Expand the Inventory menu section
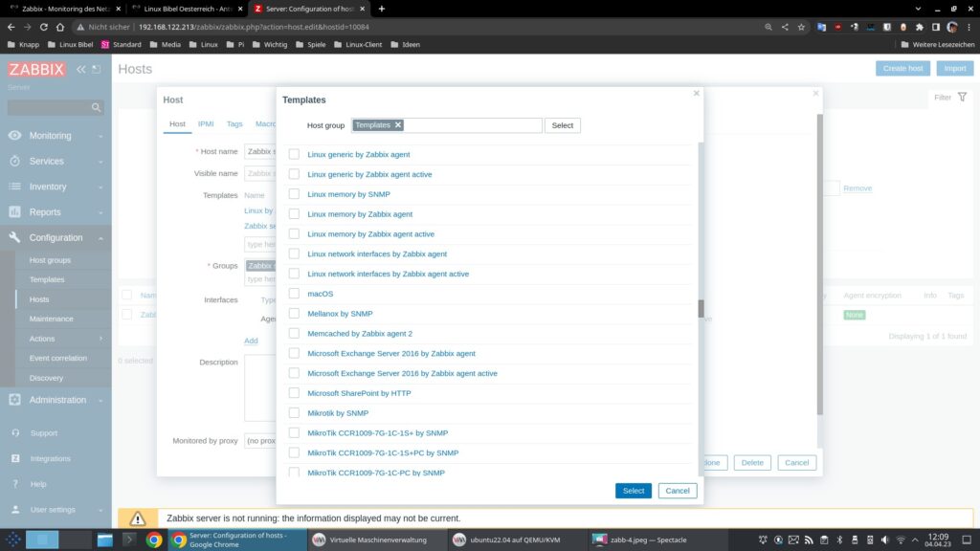 pos(100,187)
